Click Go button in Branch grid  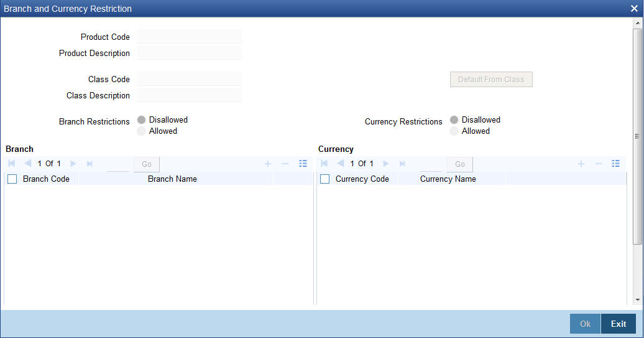[147, 164]
